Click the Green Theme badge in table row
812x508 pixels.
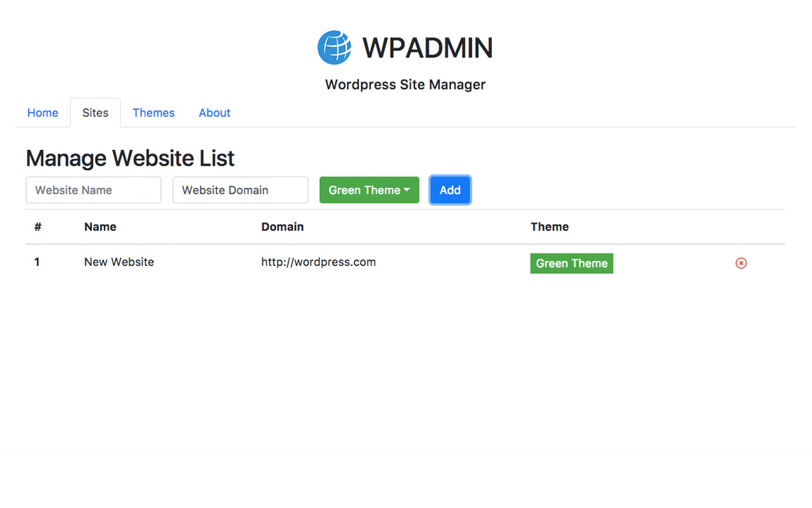(572, 264)
